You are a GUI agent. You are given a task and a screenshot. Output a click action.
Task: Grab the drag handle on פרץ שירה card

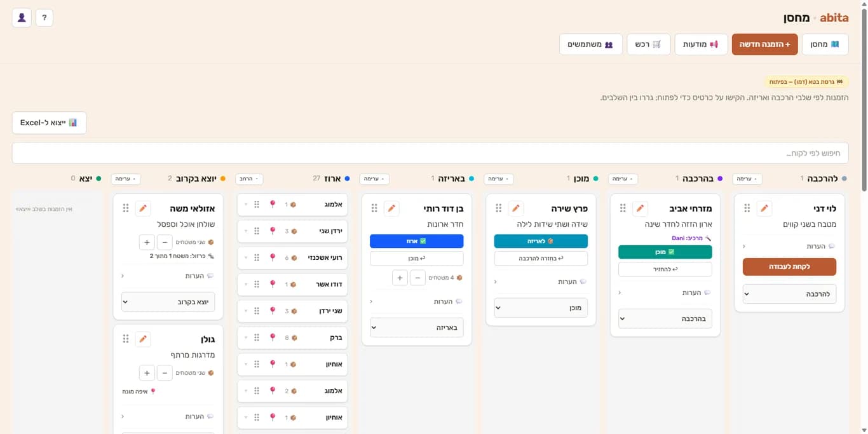498,208
